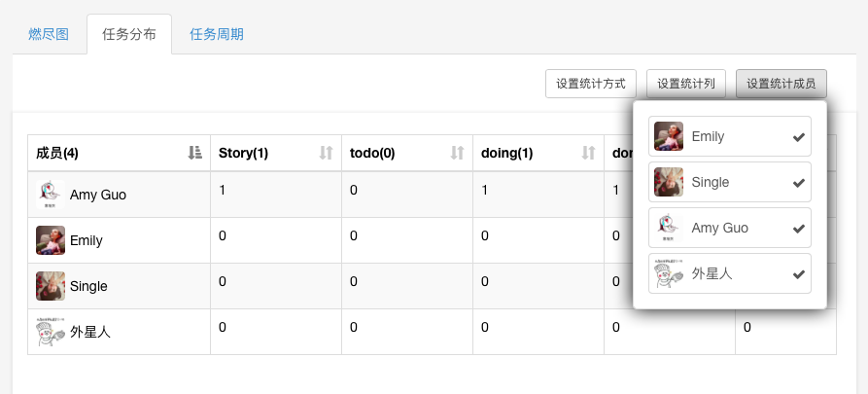Click 外星人 avatar in the table row

coord(51,332)
